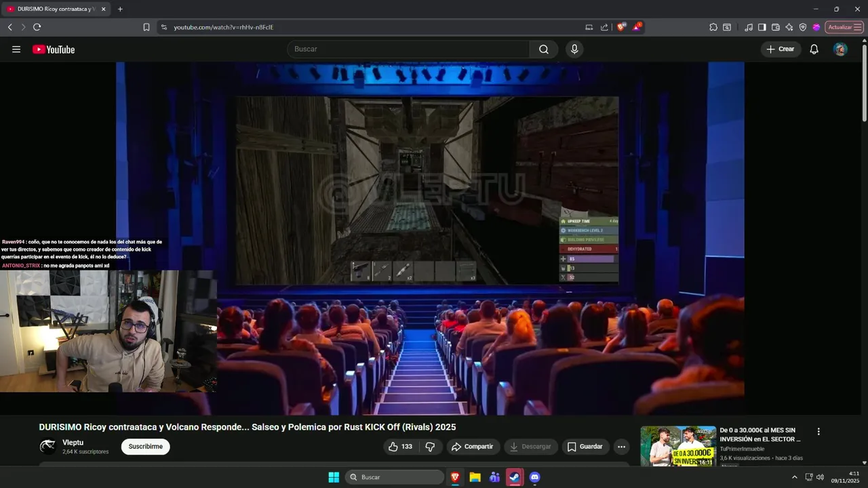Click '3,6 K visualizaciones' text on suggested video
Viewport: 868px width, 488px height.
click(x=745, y=457)
